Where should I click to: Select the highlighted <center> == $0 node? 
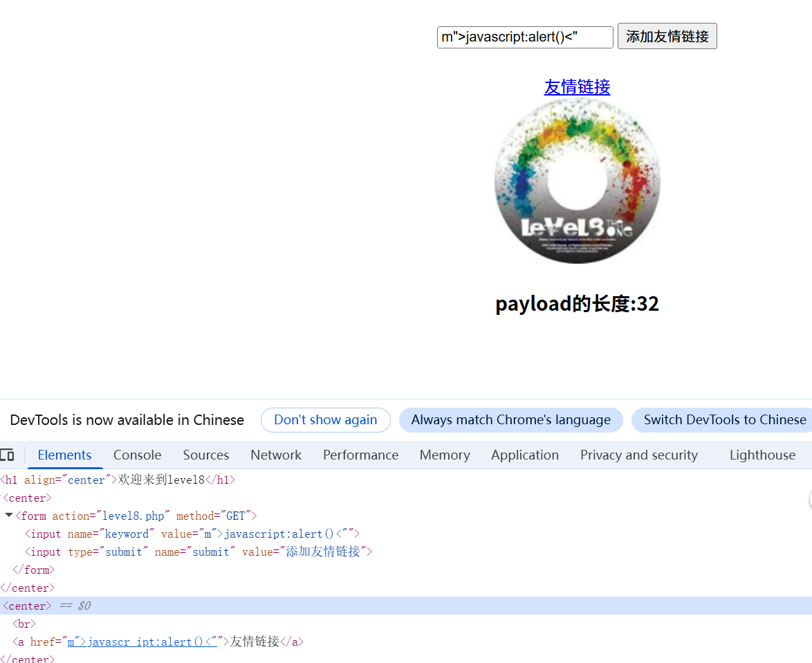[x=406, y=606]
